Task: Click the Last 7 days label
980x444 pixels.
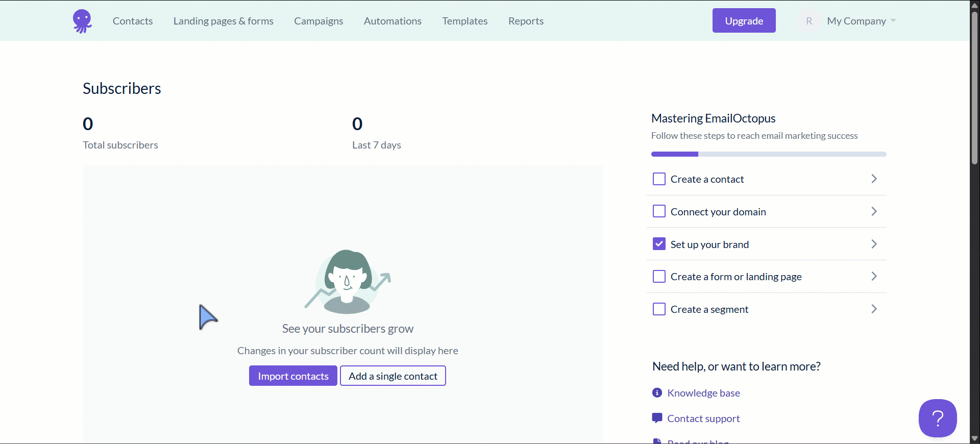Action: [x=377, y=145]
